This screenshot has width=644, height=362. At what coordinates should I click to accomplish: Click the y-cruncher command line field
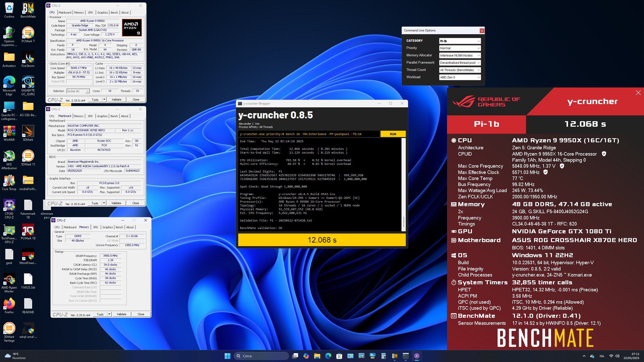pyautogui.click(x=309, y=134)
